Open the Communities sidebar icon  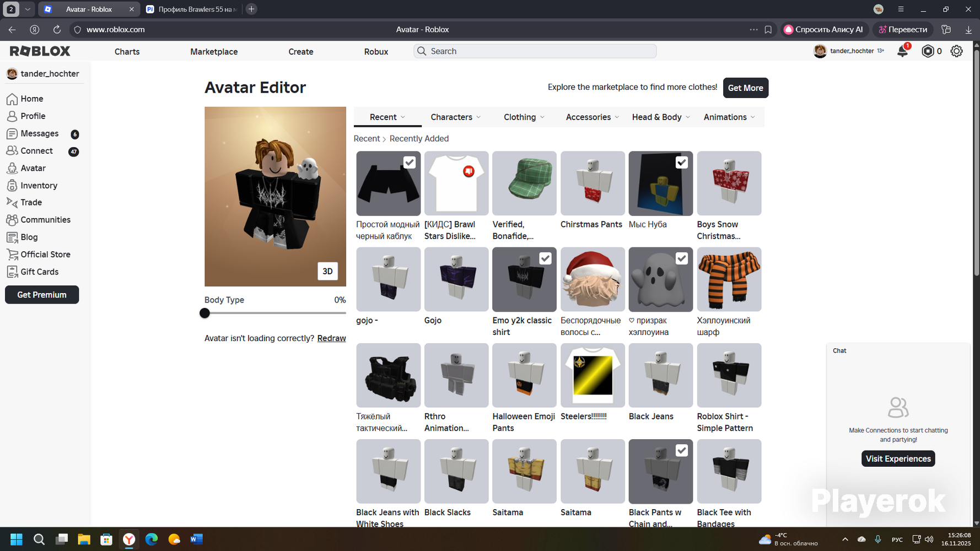(x=12, y=220)
